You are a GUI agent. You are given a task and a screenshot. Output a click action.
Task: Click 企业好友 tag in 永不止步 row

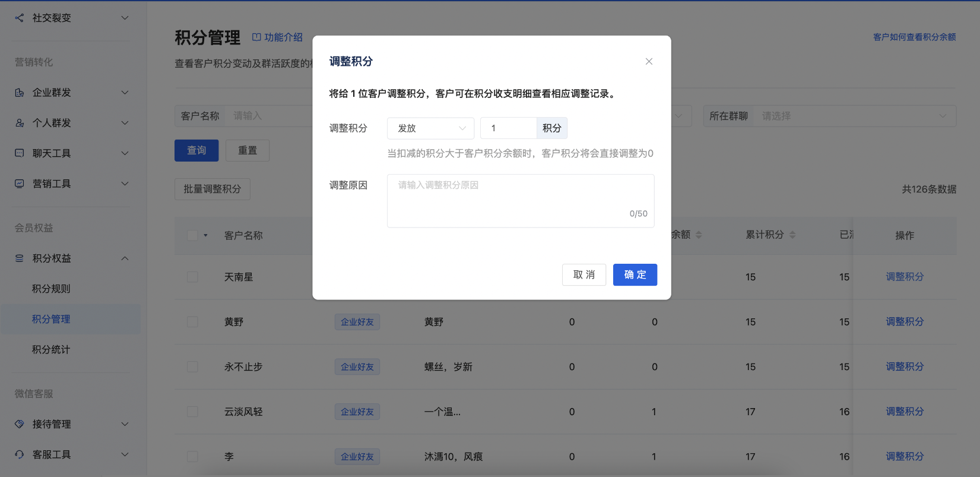(357, 367)
